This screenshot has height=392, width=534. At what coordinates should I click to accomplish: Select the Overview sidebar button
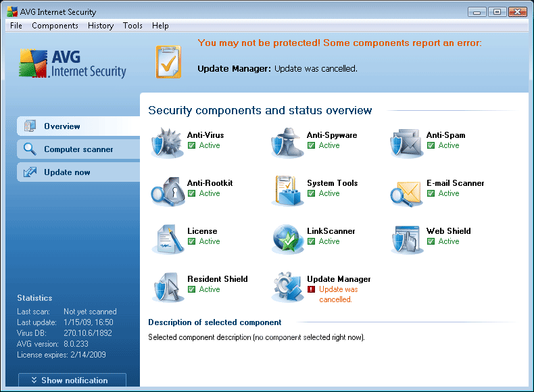tap(78, 126)
